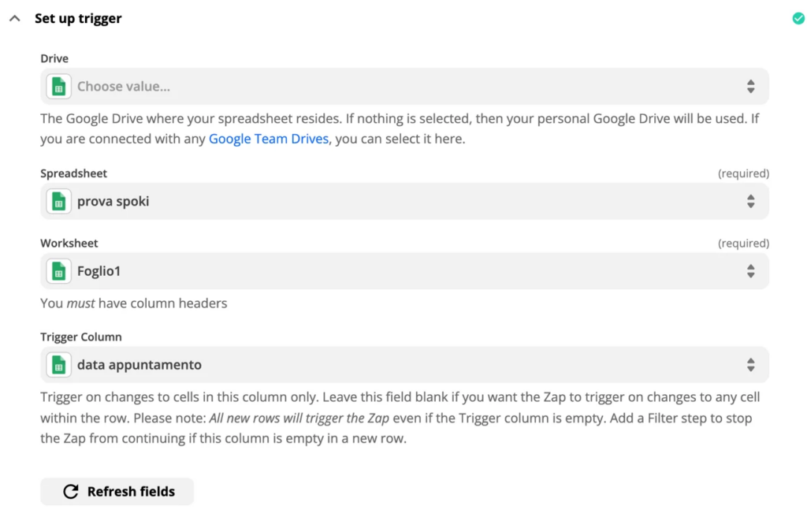The height and width of the screenshot is (532, 807).
Task: Open the Drive dropdown arrows
Action: pyautogui.click(x=750, y=87)
